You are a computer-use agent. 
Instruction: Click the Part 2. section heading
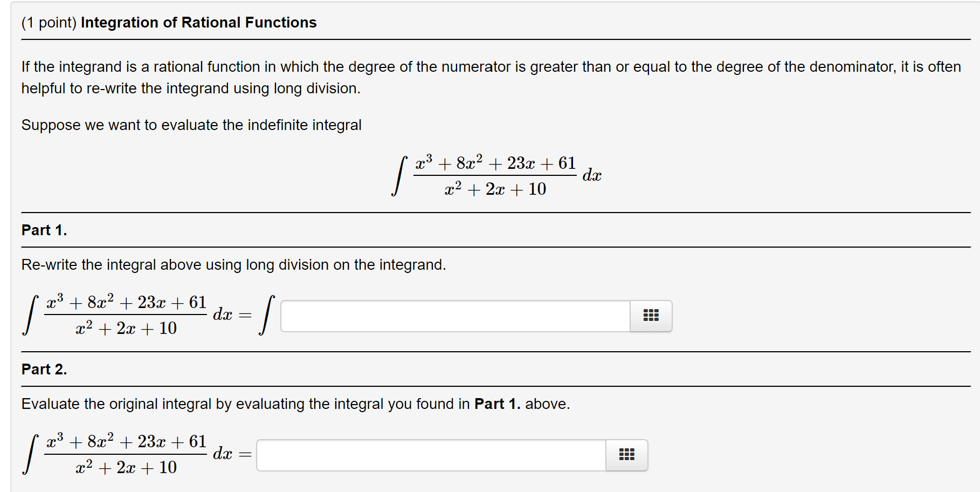44,369
